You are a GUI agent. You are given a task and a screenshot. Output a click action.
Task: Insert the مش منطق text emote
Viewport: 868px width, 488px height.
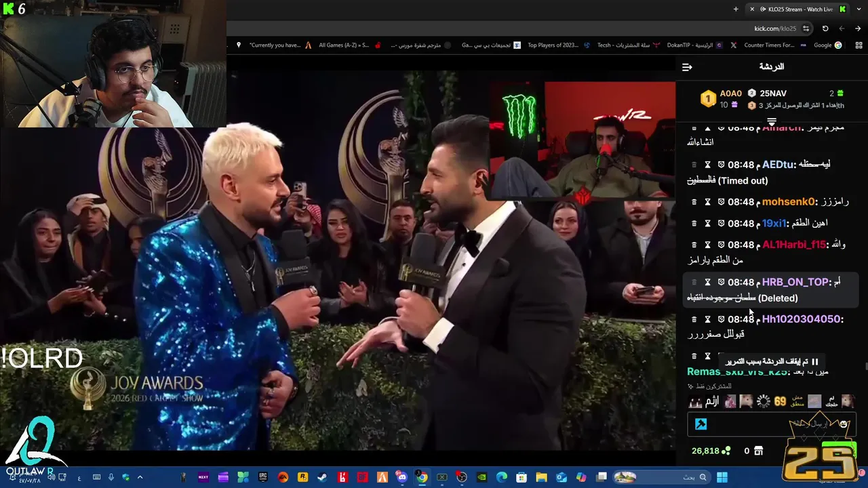pyautogui.click(x=797, y=401)
